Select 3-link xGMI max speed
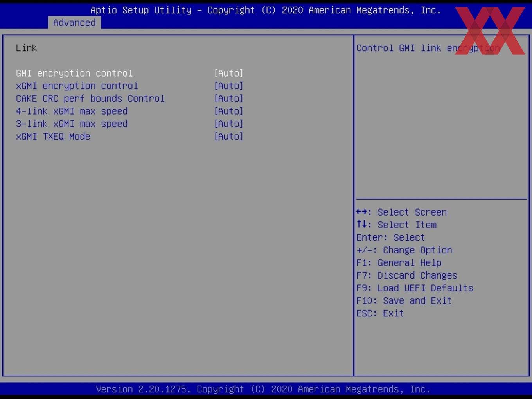 [72, 124]
